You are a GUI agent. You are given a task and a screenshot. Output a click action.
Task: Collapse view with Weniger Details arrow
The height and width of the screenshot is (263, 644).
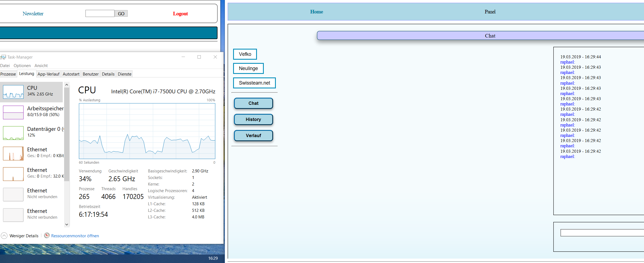click(x=4, y=236)
